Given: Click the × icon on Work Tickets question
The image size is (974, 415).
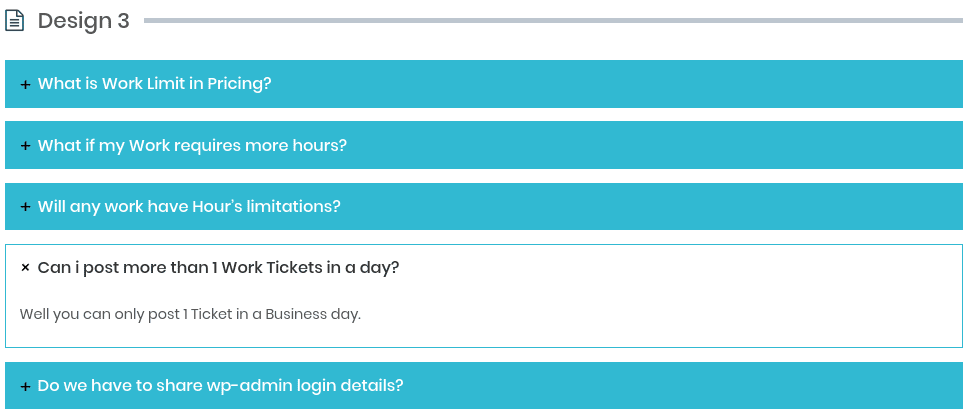Looking at the screenshot, I should click(25, 268).
